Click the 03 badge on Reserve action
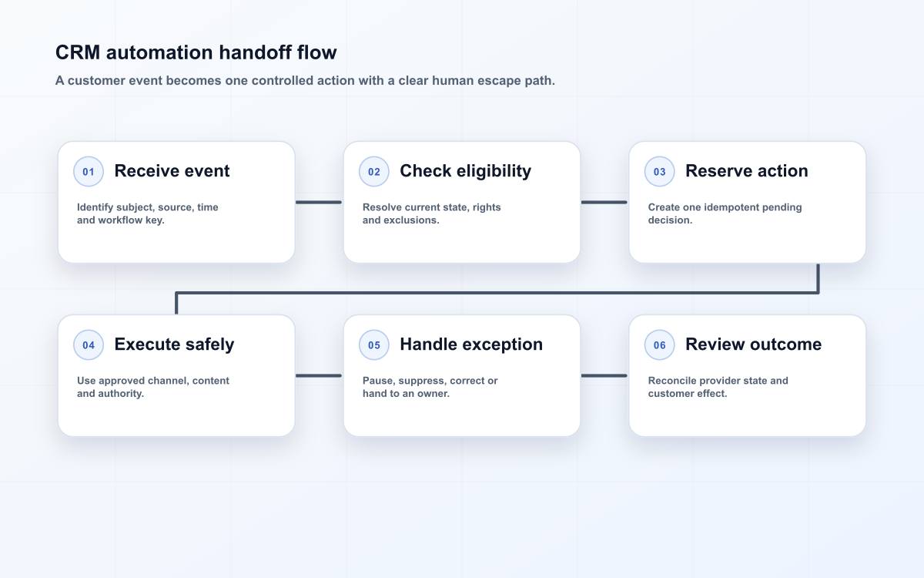 (660, 172)
